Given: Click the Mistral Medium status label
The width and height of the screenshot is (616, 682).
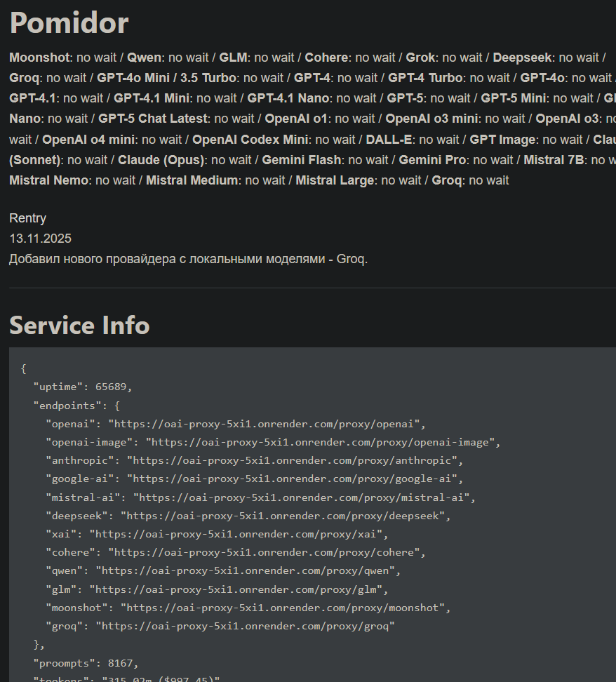Looking at the screenshot, I should point(192,180).
